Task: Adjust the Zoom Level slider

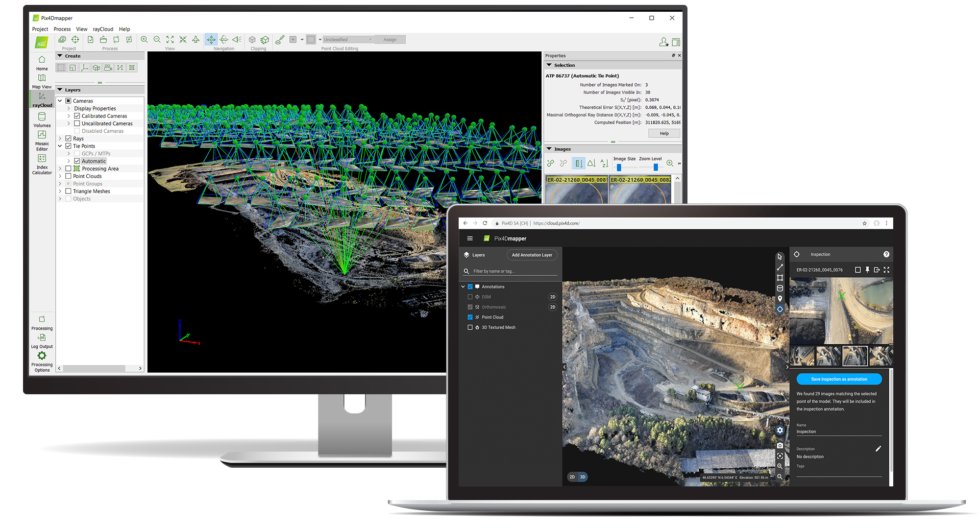Action: 656,167
